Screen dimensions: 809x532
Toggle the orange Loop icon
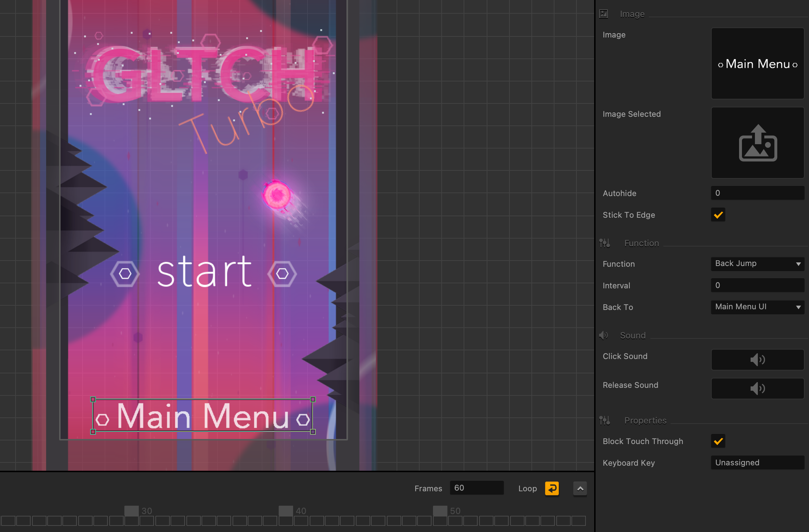(552, 488)
